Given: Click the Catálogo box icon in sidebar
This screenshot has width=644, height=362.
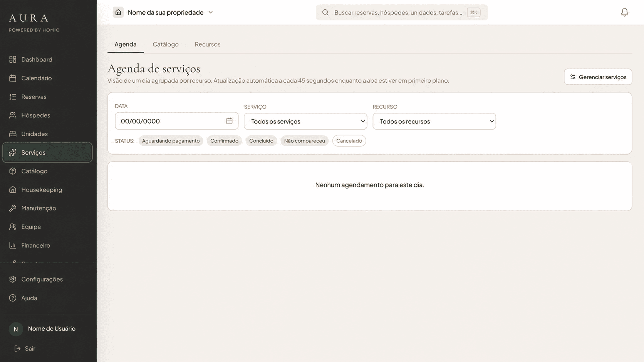Looking at the screenshot, I should point(13,171).
